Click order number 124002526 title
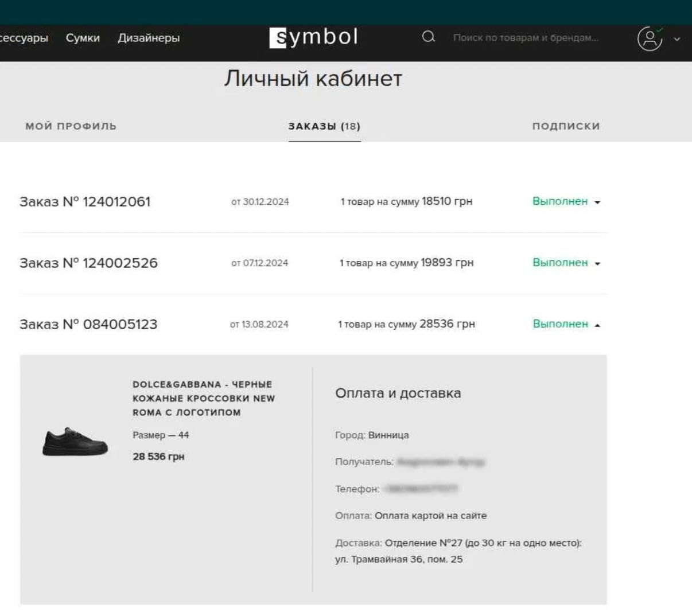The width and height of the screenshot is (692, 616). (88, 263)
